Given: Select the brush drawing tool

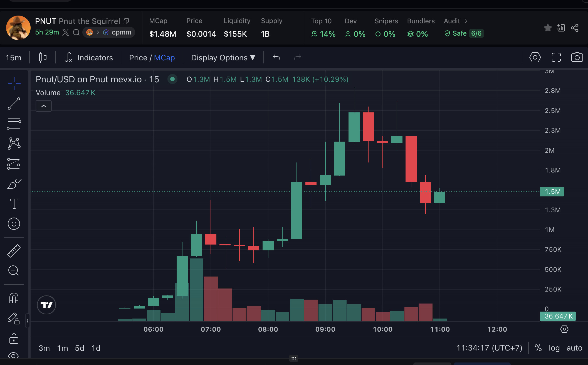Looking at the screenshot, I should click(14, 184).
